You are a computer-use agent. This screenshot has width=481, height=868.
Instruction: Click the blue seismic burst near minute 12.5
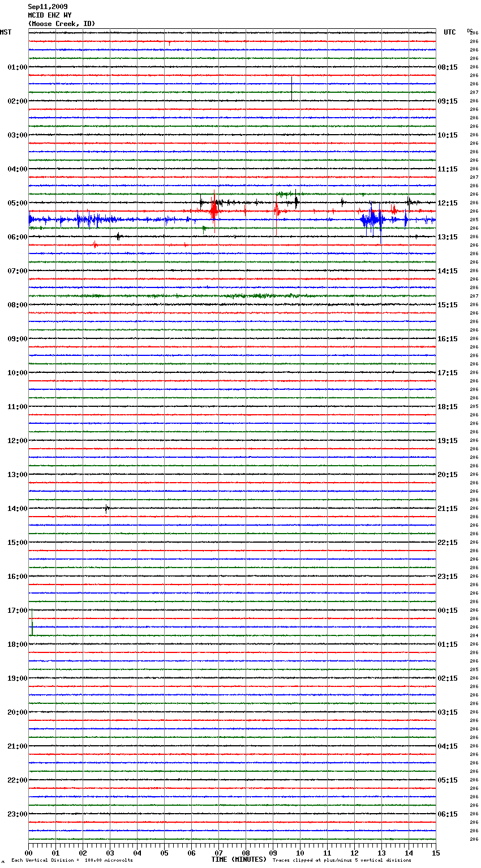pos(372,218)
